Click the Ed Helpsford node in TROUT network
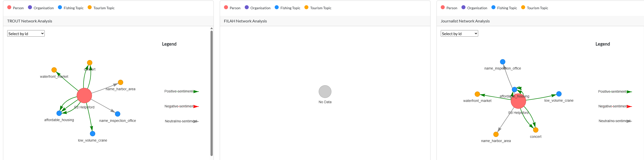 click(84, 95)
